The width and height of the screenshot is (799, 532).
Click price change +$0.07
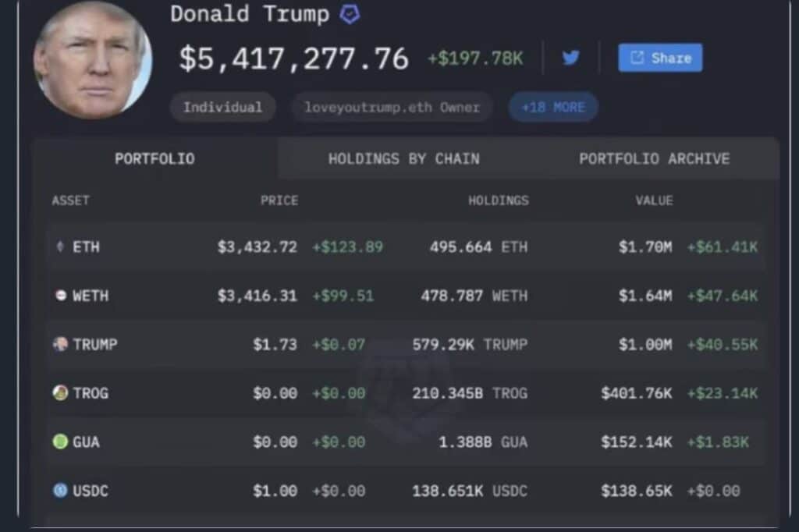pyautogui.click(x=339, y=345)
